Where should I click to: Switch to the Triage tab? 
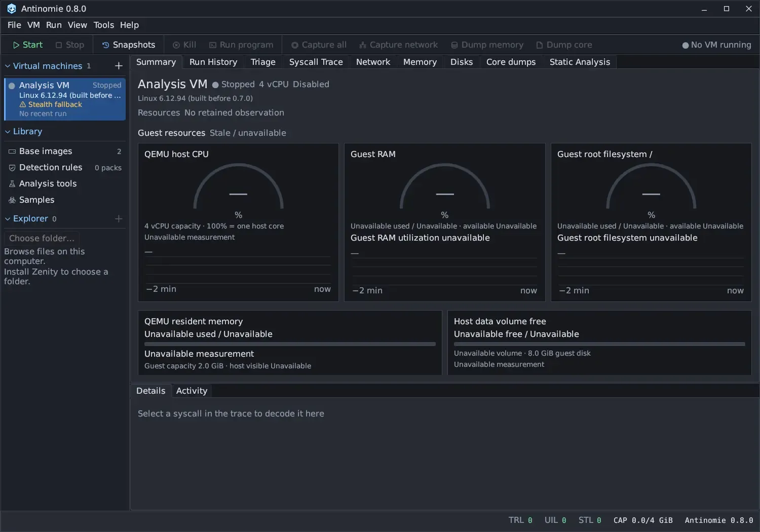[x=263, y=62]
